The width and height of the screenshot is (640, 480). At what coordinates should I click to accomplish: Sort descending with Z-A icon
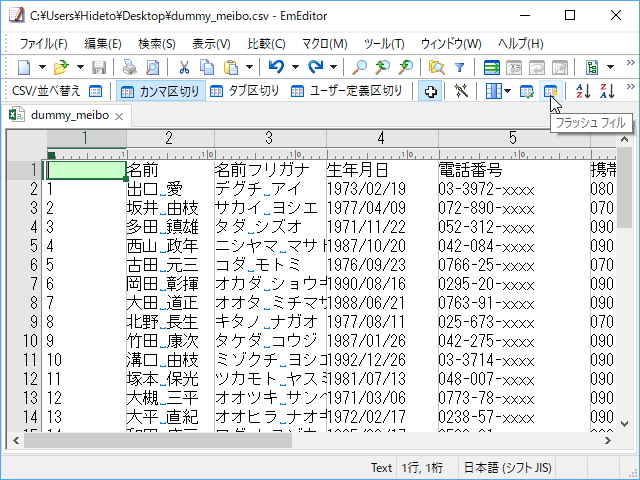point(607,91)
